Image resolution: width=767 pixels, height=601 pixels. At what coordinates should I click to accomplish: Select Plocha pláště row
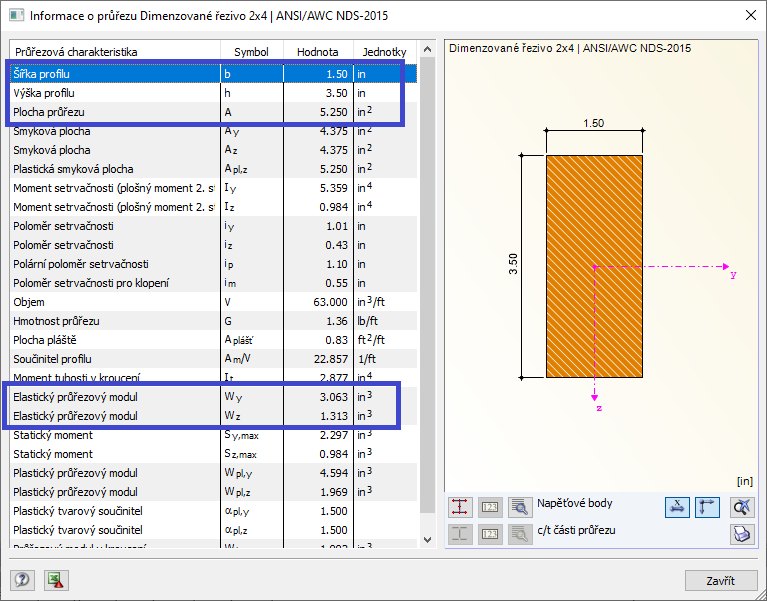tap(213, 340)
